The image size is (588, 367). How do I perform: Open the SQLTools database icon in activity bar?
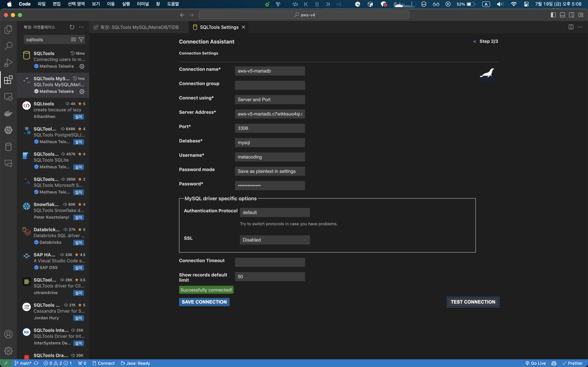tap(8, 147)
